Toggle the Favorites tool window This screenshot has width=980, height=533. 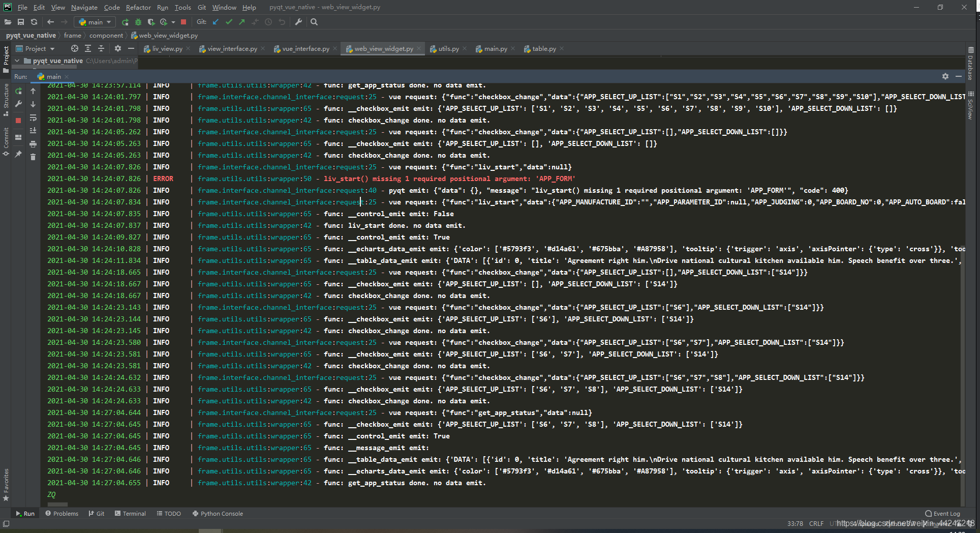6,485
